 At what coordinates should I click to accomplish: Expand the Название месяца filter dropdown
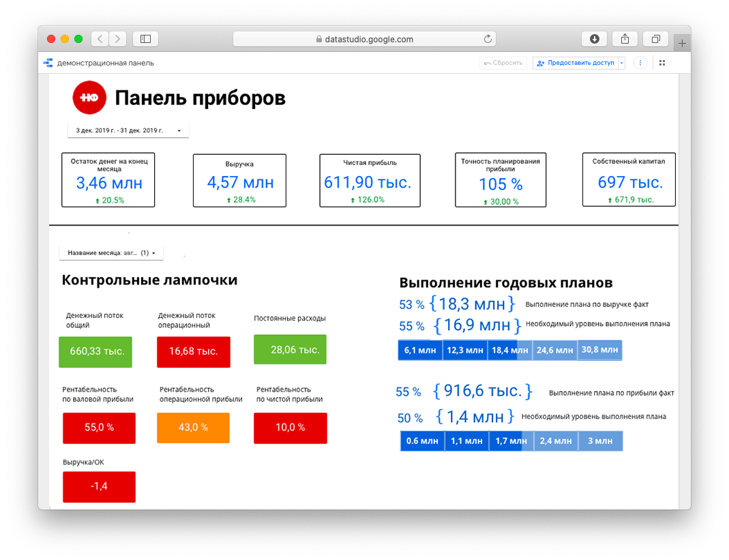coord(111,252)
